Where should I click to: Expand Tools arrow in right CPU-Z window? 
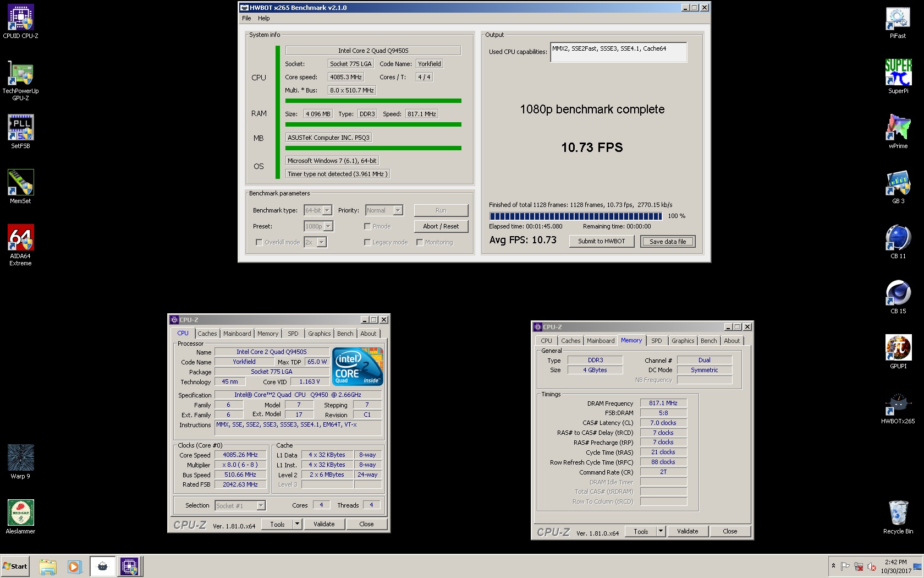[661, 531]
